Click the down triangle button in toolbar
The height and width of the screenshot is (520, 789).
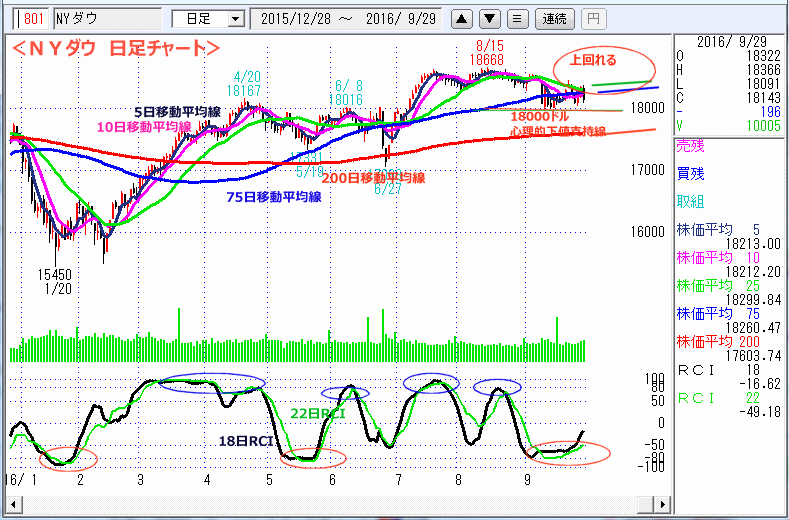pos(489,18)
